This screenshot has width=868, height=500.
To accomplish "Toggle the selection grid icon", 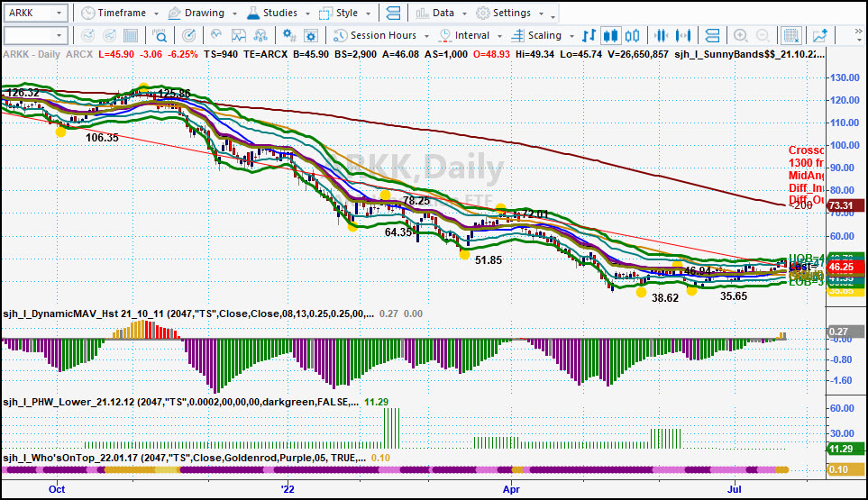I will pyautogui.click(x=791, y=35).
